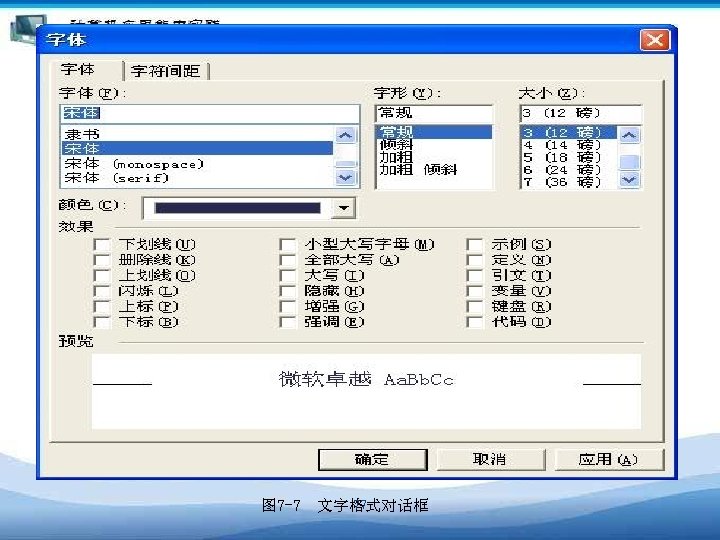Choose the highlighted 宋体 font entry
Screen dimensions: 720x540
click(197, 148)
